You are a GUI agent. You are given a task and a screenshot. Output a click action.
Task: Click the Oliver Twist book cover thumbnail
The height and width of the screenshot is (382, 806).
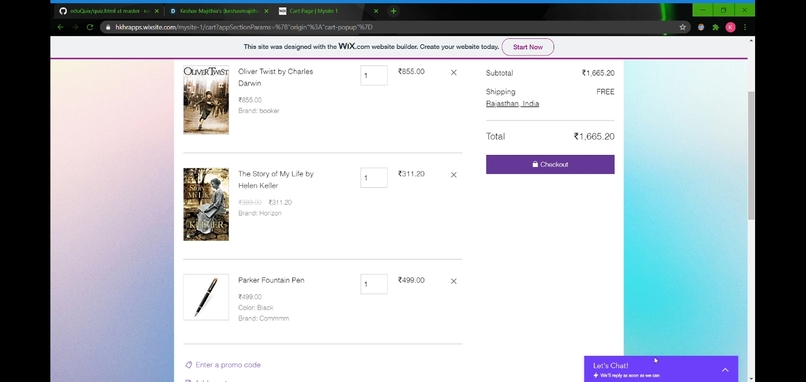(x=206, y=100)
